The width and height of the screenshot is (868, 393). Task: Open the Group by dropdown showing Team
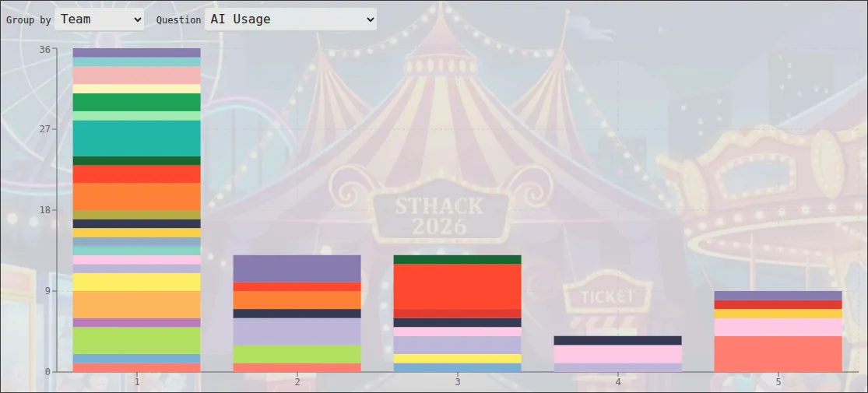pyautogui.click(x=99, y=19)
